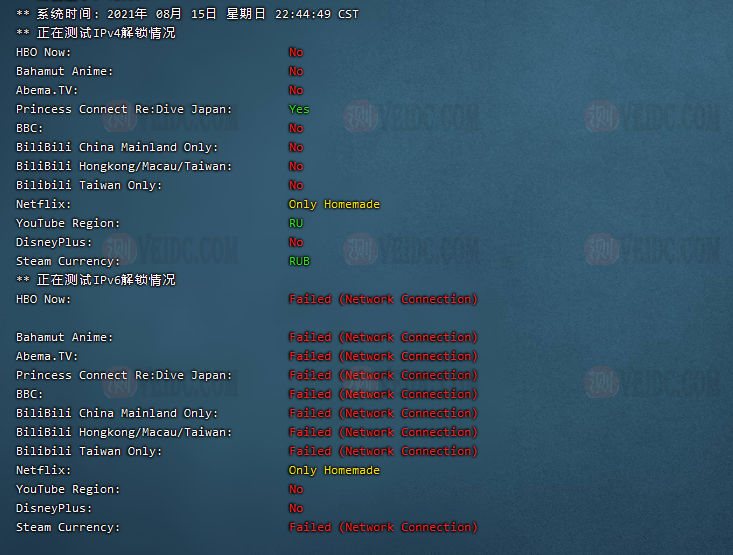The image size is (733, 555).
Task: Click the IPv6 "Netflix:" label
Action: pos(43,470)
